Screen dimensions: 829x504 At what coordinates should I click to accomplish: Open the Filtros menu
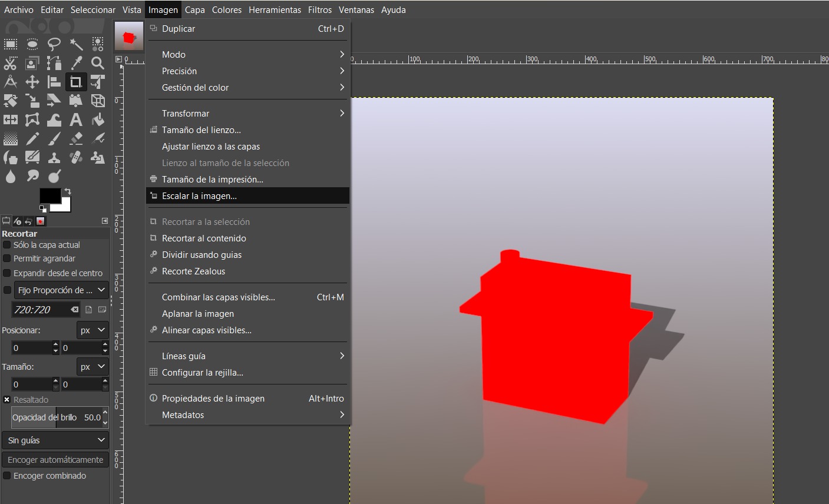pos(320,10)
